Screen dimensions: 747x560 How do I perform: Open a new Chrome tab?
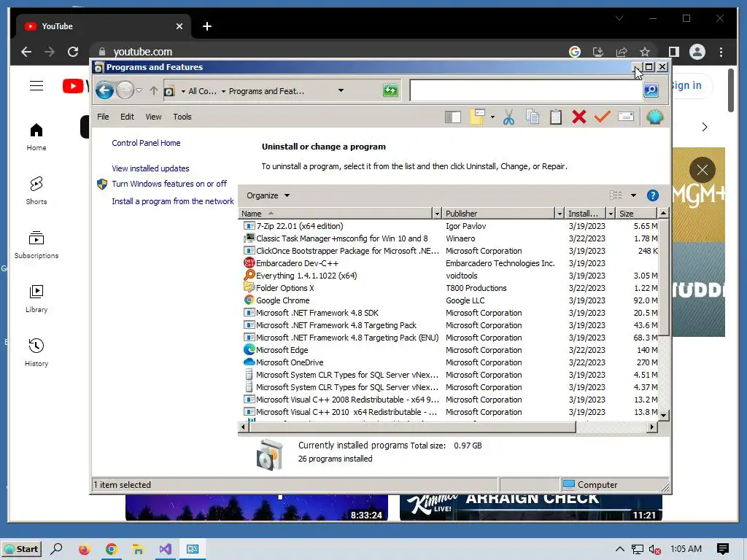click(207, 26)
